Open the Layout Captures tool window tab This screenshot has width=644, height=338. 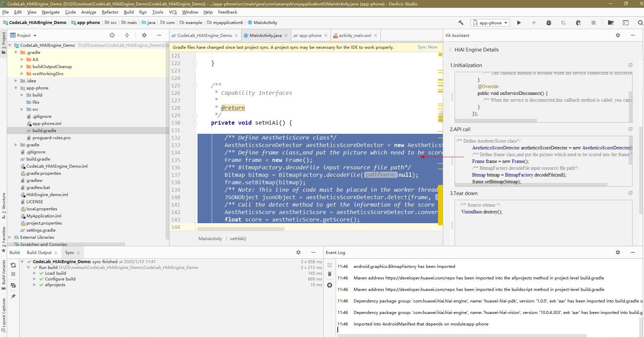pos(4,315)
